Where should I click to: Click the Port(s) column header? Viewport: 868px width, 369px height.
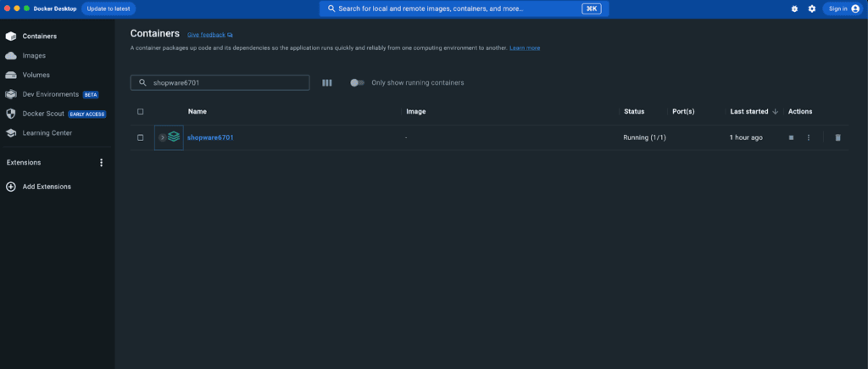click(683, 111)
